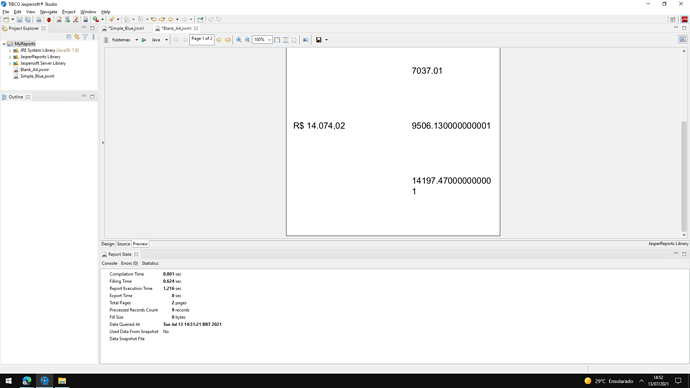
Task: Toggle the fit page width preview icon
Action: (x=286, y=40)
